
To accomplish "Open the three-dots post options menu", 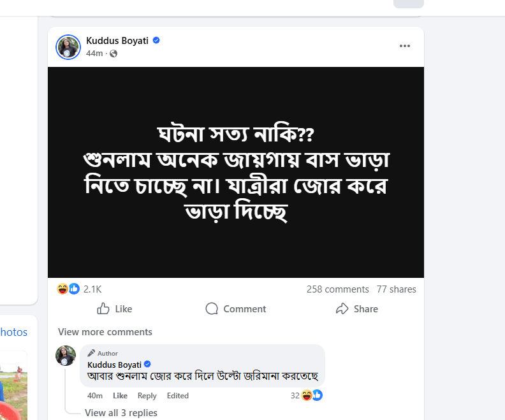I will [x=405, y=46].
